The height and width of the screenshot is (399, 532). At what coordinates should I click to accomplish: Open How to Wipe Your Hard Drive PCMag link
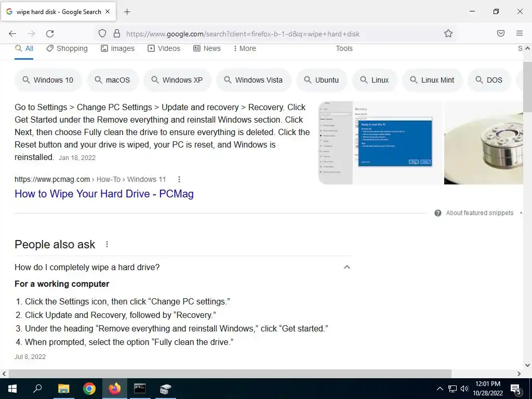104,194
